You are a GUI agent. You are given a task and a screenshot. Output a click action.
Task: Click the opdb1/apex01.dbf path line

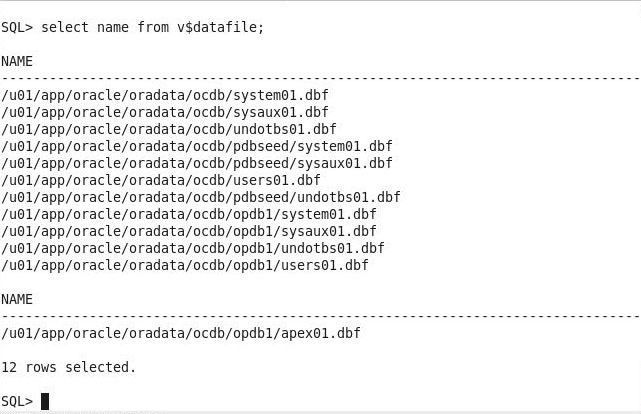point(181,333)
